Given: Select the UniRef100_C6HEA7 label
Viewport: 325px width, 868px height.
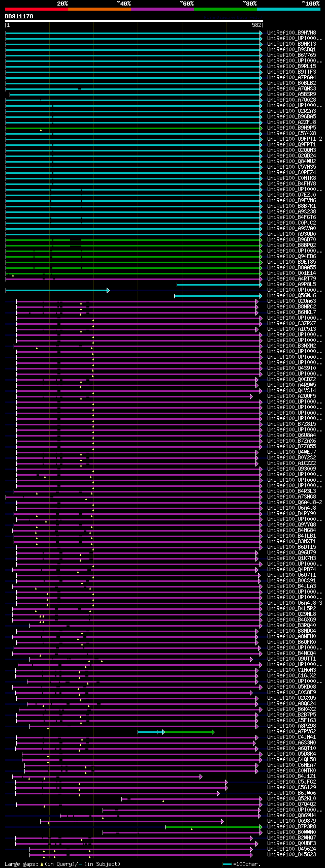Looking at the screenshot, I should pyautogui.click(x=291, y=765).
